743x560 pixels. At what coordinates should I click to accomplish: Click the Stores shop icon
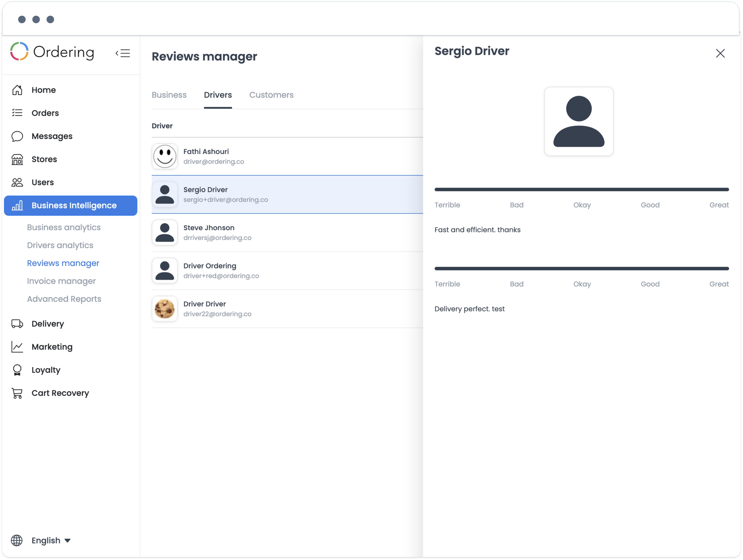pos(17,159)
